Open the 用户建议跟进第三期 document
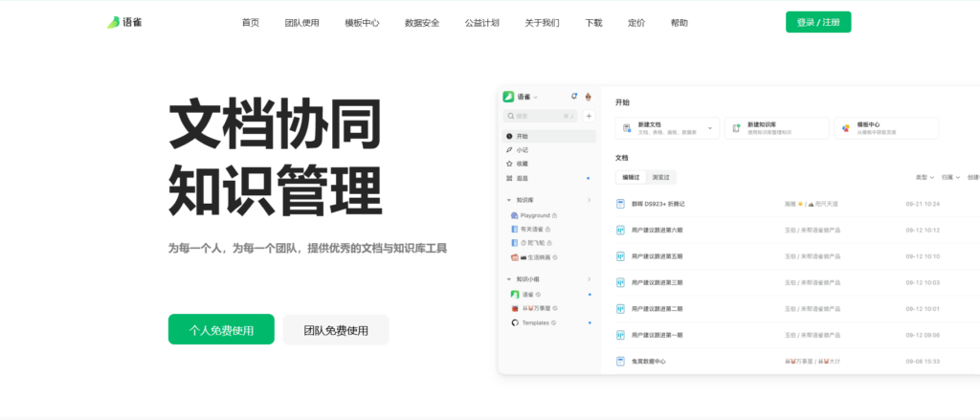This screenshot has width=980, height=420. (657, 282)
